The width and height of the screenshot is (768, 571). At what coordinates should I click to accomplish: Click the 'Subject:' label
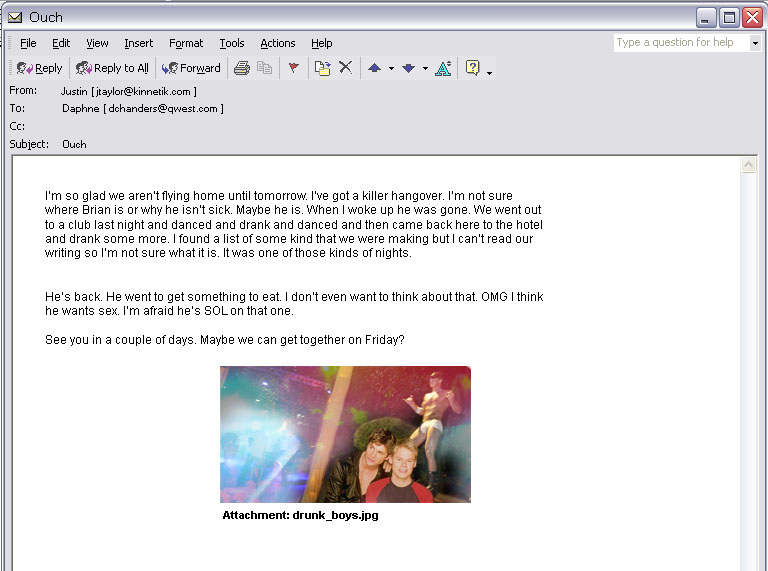[x=29, y=144]
